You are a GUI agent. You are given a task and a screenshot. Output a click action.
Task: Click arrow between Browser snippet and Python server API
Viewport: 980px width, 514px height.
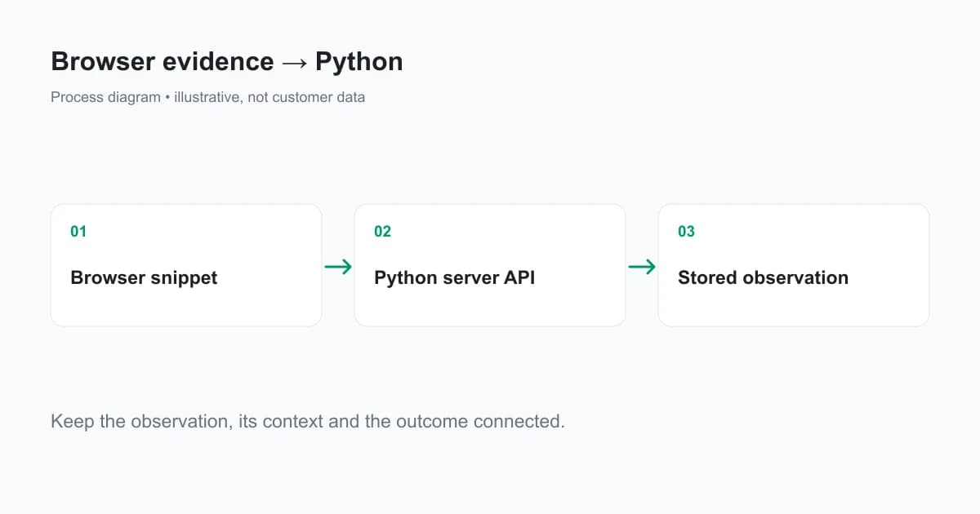pyautogui.click(x=338, y=267)
